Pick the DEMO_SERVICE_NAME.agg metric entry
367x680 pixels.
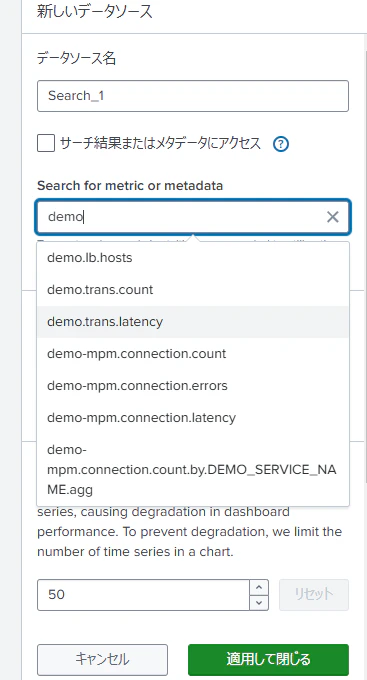[193, 470]
